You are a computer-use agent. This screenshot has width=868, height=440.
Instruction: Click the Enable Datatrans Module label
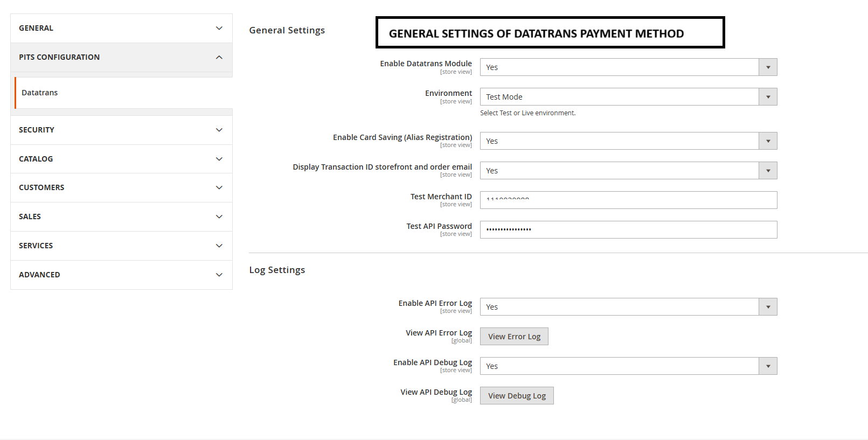426,64
